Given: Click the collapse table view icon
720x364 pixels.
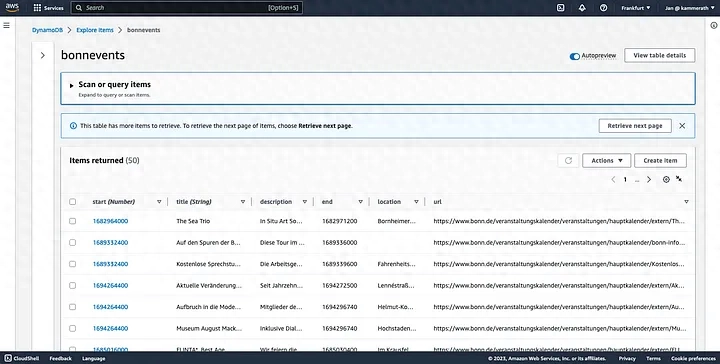Looking at the screenshot, I should [x=679, y=179].
